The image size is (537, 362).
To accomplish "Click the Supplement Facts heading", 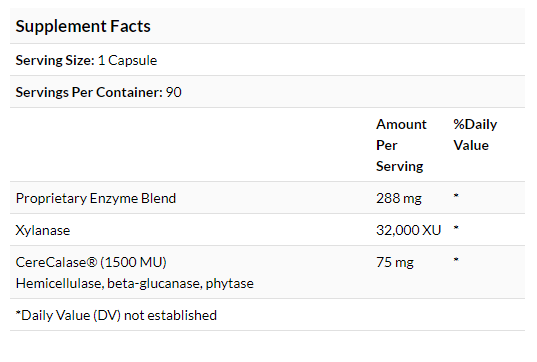I will (83, 27).
